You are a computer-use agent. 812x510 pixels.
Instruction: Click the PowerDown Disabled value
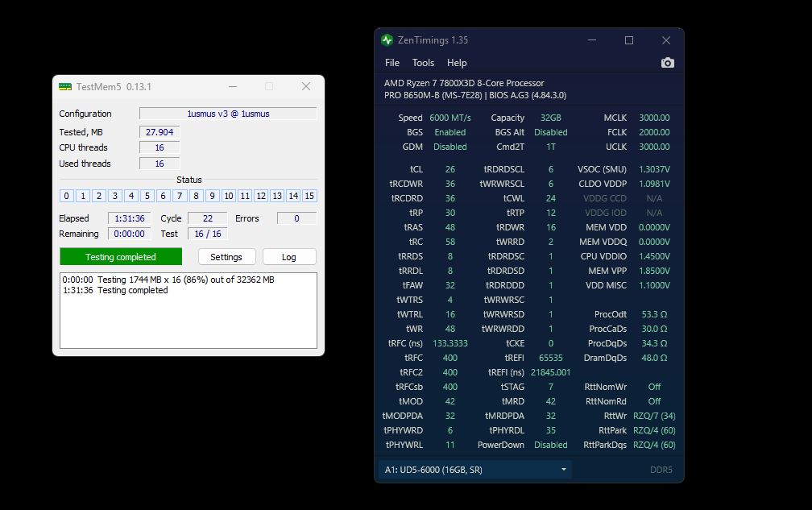550,445
